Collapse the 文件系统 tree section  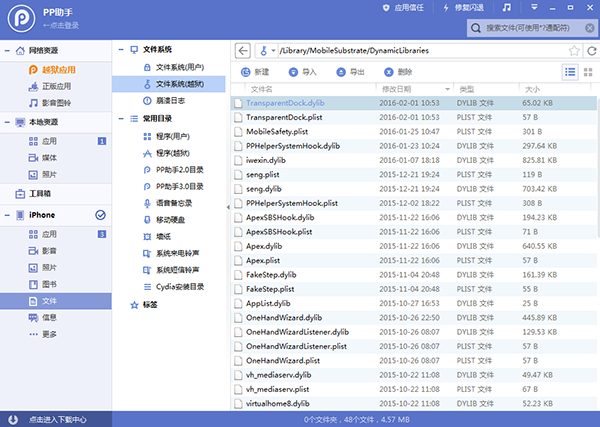pos(123,49)
